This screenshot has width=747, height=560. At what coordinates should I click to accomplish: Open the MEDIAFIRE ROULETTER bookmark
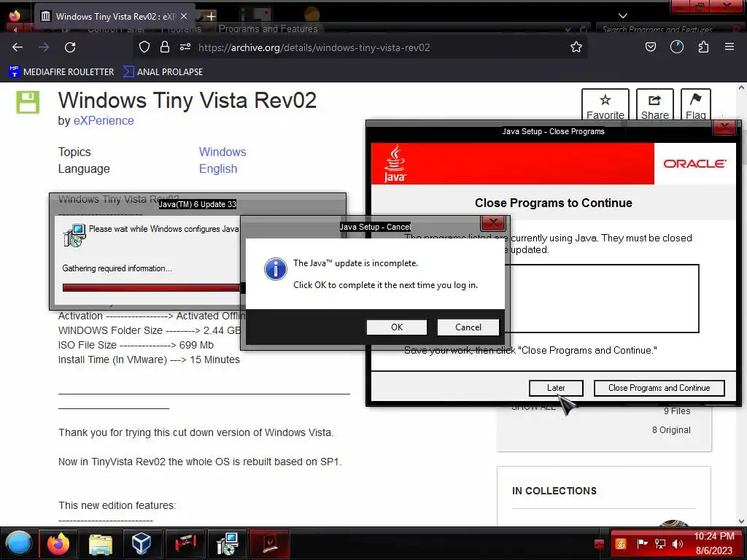61,72
